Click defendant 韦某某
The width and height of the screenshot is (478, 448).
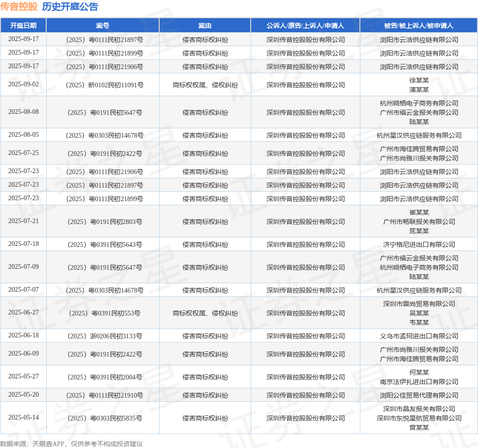pyautogui.click(x=419, y=322)
